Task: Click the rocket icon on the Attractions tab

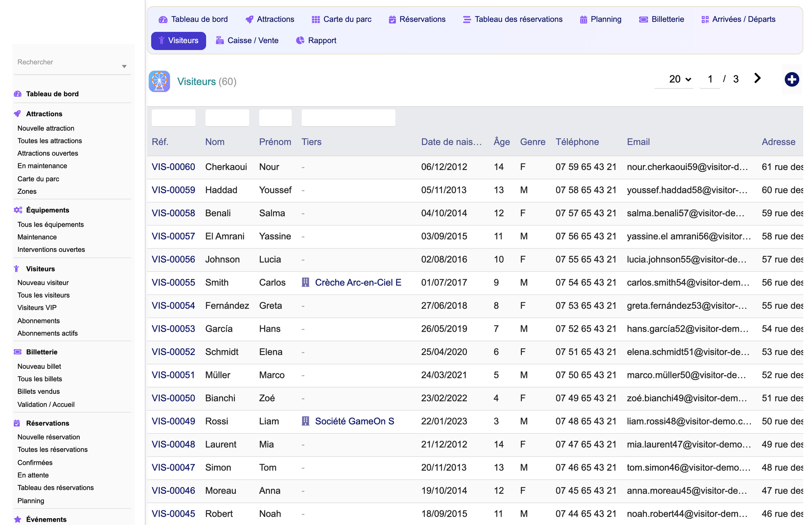Action: coord(249,19)
